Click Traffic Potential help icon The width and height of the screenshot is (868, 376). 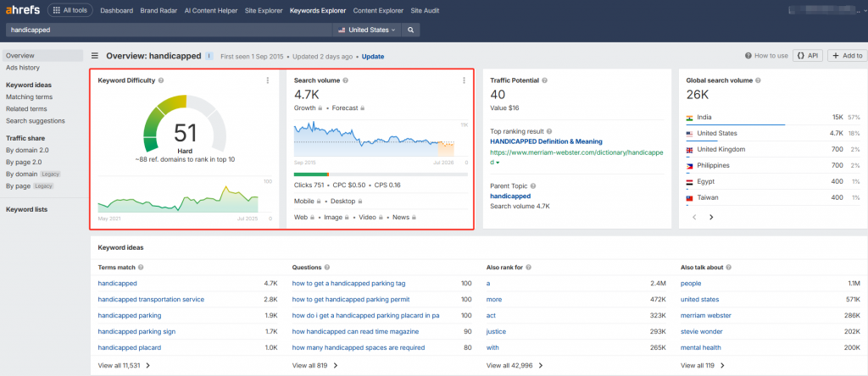545,80
